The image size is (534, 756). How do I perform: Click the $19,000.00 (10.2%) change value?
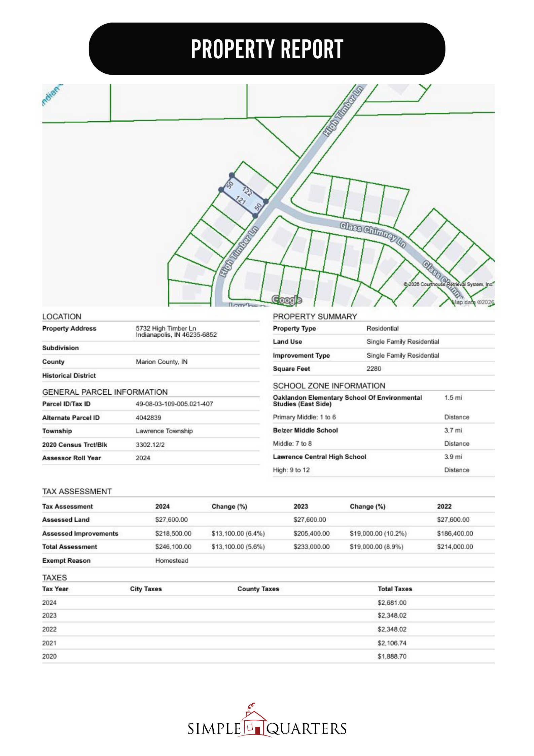[x=378, y=533]
